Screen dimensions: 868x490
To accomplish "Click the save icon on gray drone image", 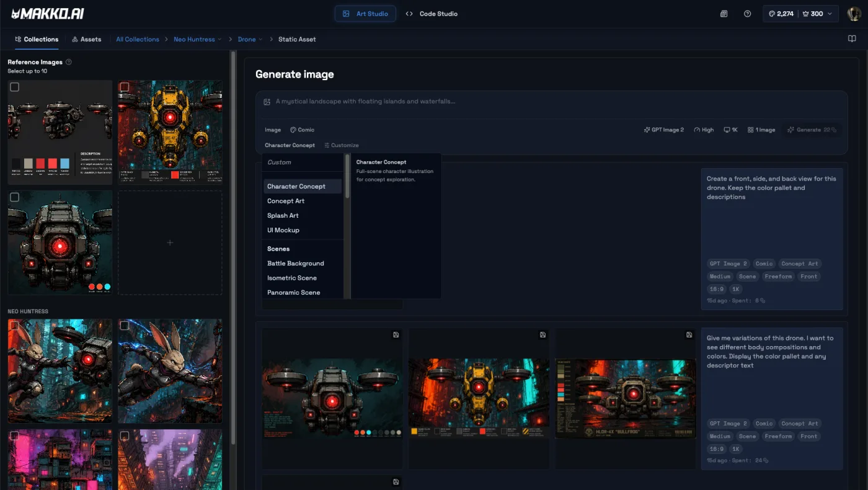I will click(396, 335).
